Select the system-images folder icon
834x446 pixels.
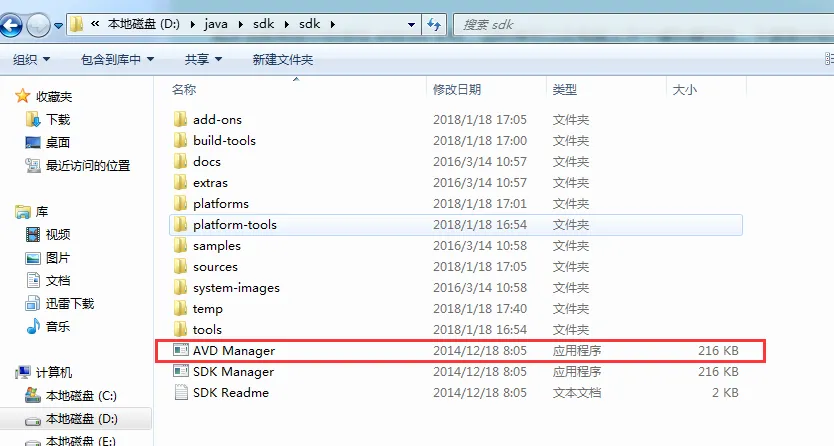(180, 287)
